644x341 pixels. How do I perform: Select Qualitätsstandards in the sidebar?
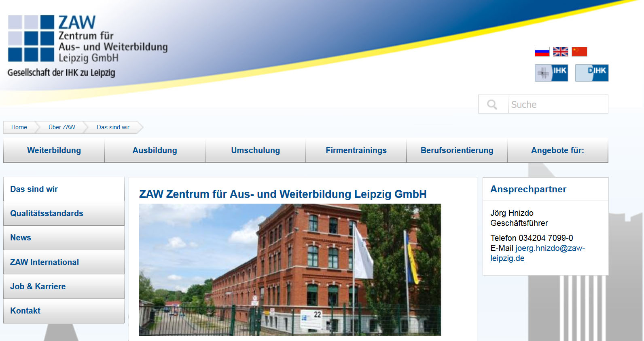[47, 213]
